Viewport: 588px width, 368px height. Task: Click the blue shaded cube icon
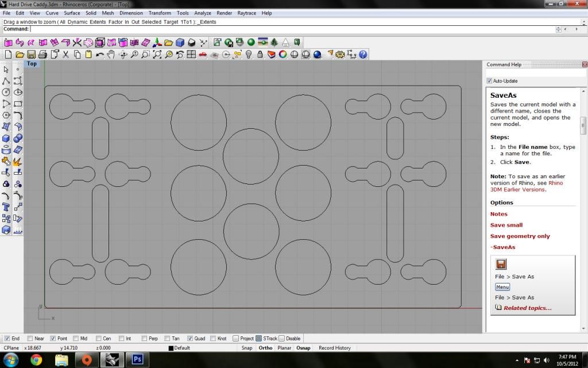[180, 43]
